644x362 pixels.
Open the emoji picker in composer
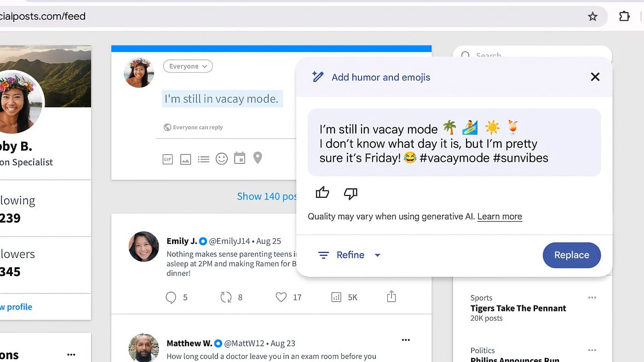(x=222, y=159)
